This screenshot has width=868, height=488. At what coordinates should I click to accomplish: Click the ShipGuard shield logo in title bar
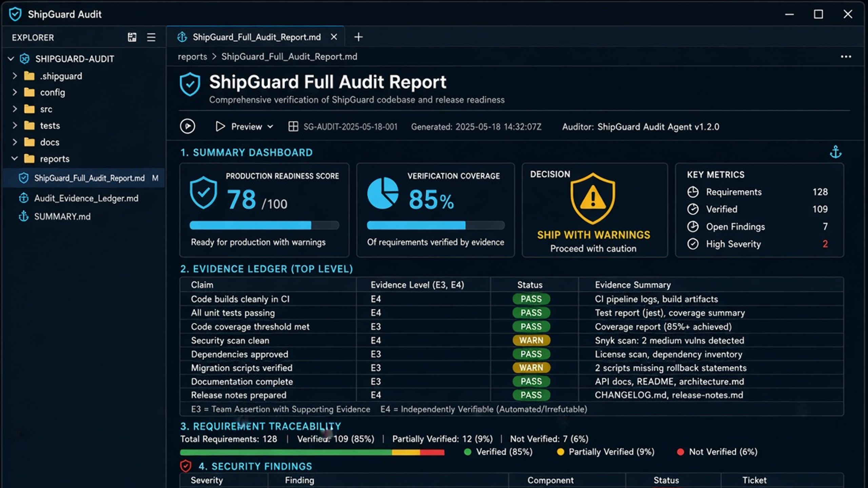coord(15,14)
